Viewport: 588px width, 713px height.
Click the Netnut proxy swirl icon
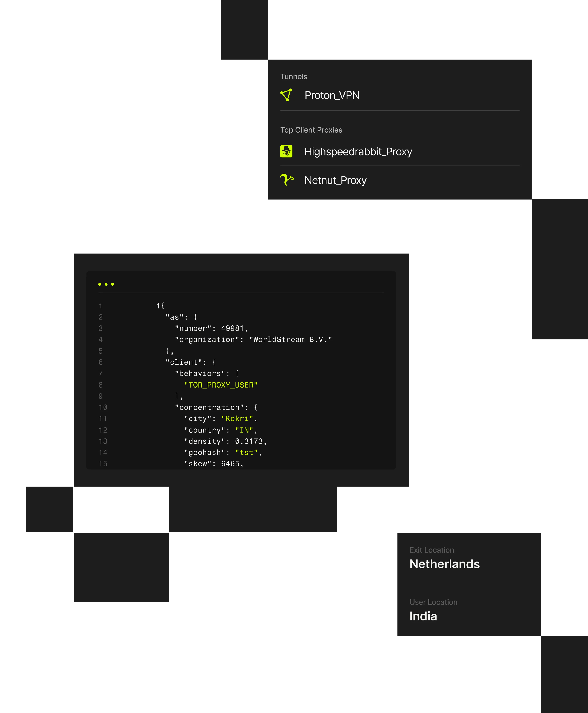point(286,180)
